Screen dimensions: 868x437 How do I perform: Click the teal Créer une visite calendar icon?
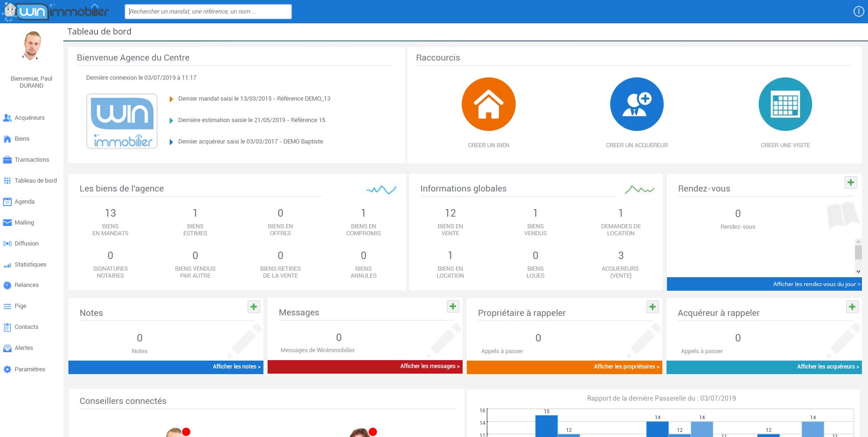785,104
